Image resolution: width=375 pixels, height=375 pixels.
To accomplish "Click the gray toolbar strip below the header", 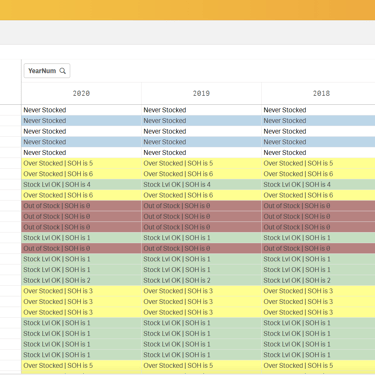I will (x=187, y=33).
